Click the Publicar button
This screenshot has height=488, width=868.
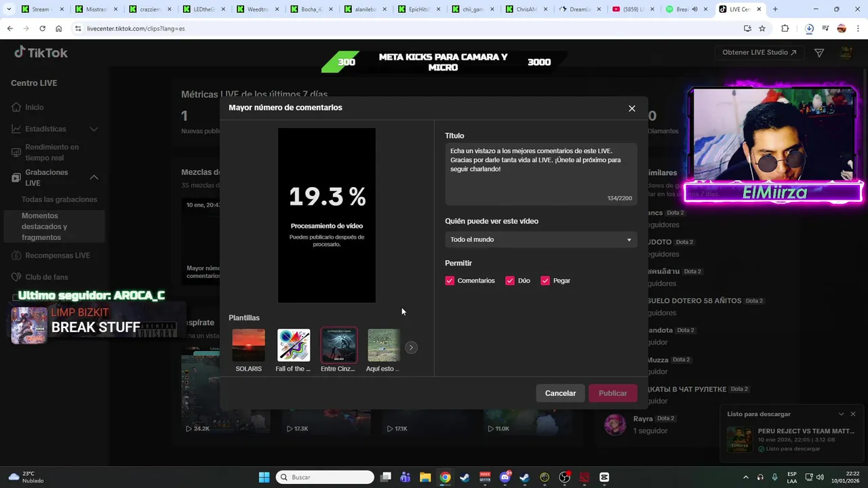[612, 393]
